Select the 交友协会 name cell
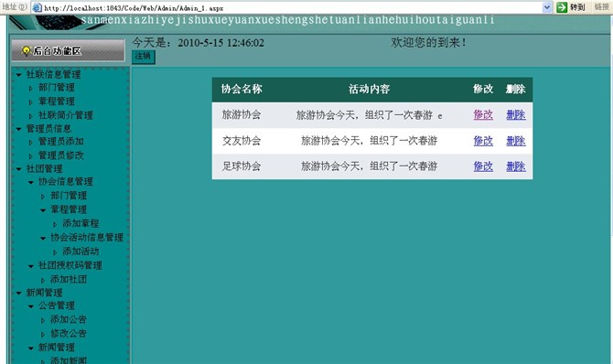Viewport: 613px width, 364px height. tap(242, 141)
